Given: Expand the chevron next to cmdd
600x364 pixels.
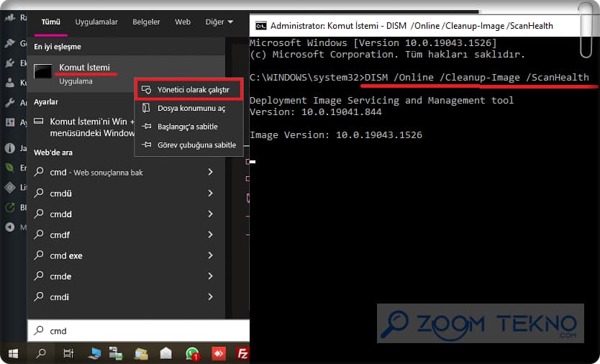Looking at the screenshot, I should [x=210, y=214].
